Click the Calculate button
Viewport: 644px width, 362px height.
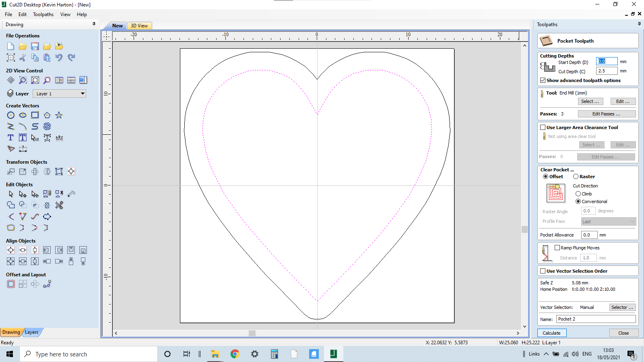552,333
